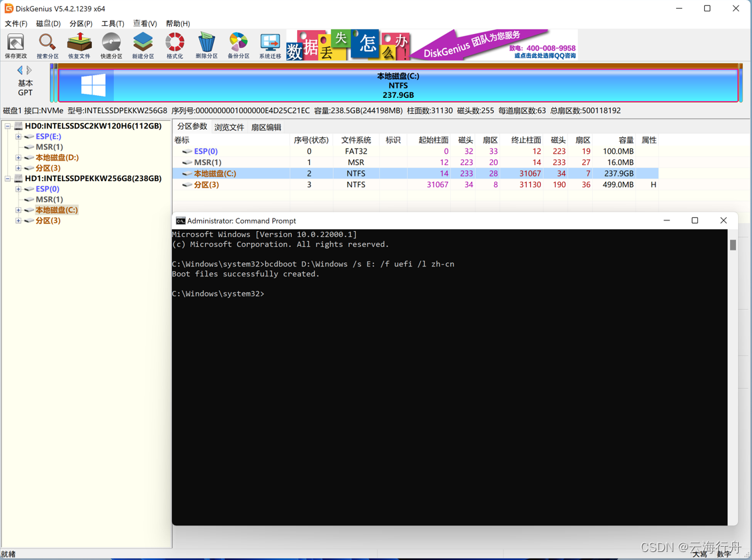The height and width of the screenshot is (560, 752).
Task: Click the Format (格式化) toolbar icon
Action: tap(175, 45)
